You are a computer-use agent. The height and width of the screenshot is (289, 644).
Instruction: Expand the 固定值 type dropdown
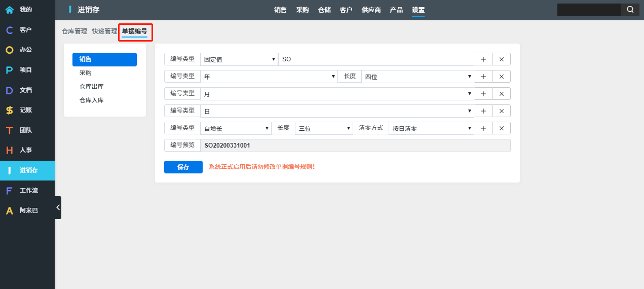click(239, 59)
